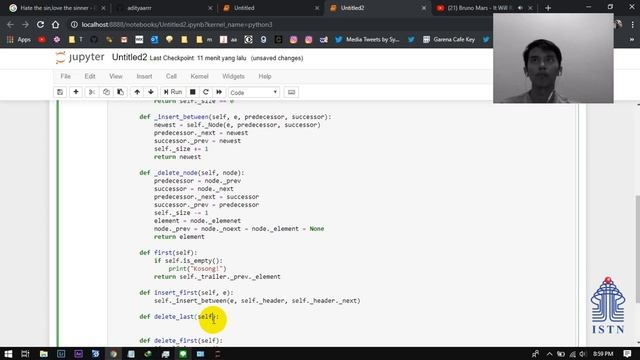Open the YouTube bookmark in the bookmarks bar
Image resolution: width=640 pixels, height=360 pixels.
[x=42, y=40]
